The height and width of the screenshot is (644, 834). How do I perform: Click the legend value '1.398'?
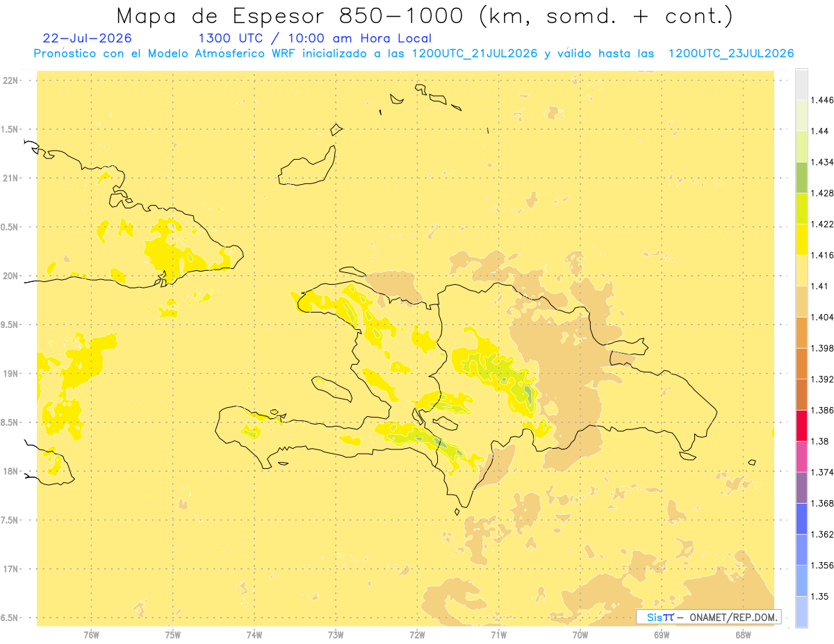pos(823,348)
